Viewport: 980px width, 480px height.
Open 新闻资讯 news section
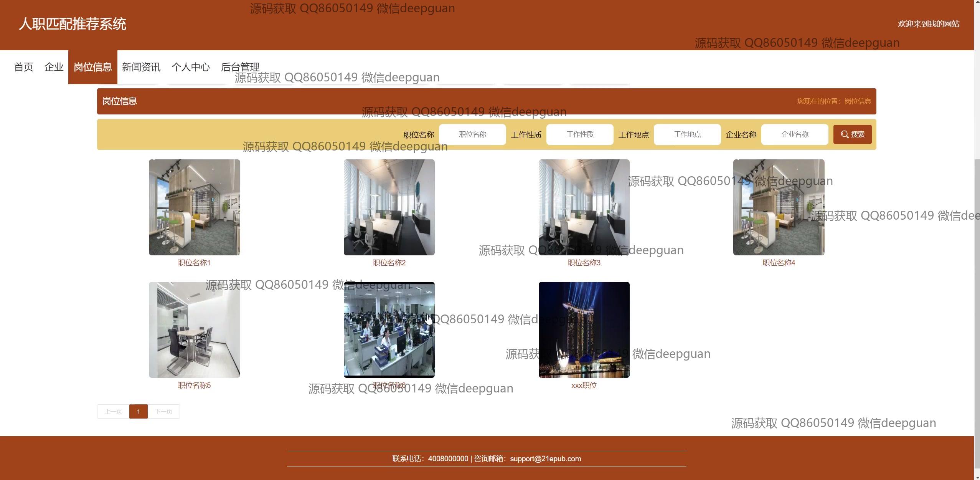tap(141, 67)
